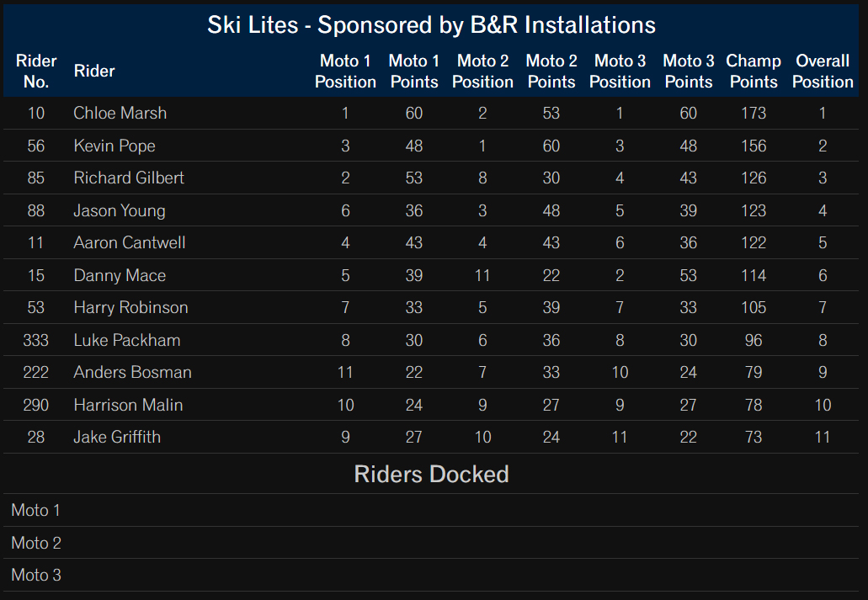Click Luke Packham's rider number 333
The height and width of the screenshot is (600, 868).
click(36, 340)
